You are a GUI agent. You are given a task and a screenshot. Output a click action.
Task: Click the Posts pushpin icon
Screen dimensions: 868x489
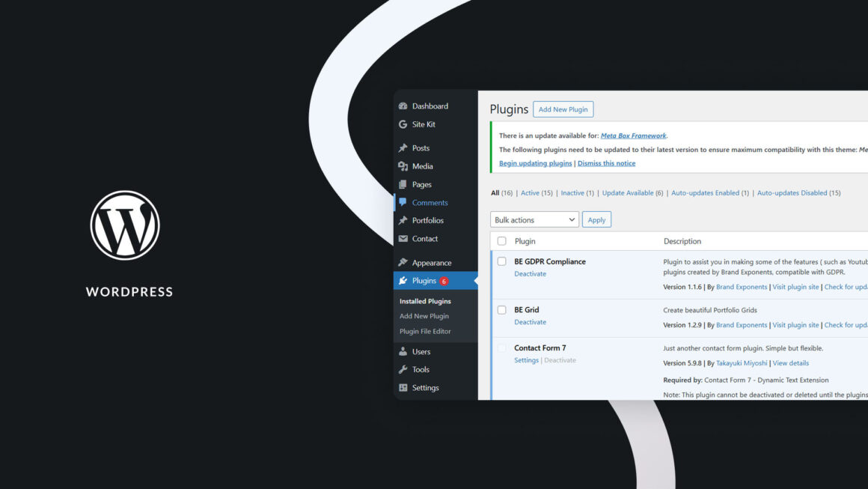click(x=403, y=148)
